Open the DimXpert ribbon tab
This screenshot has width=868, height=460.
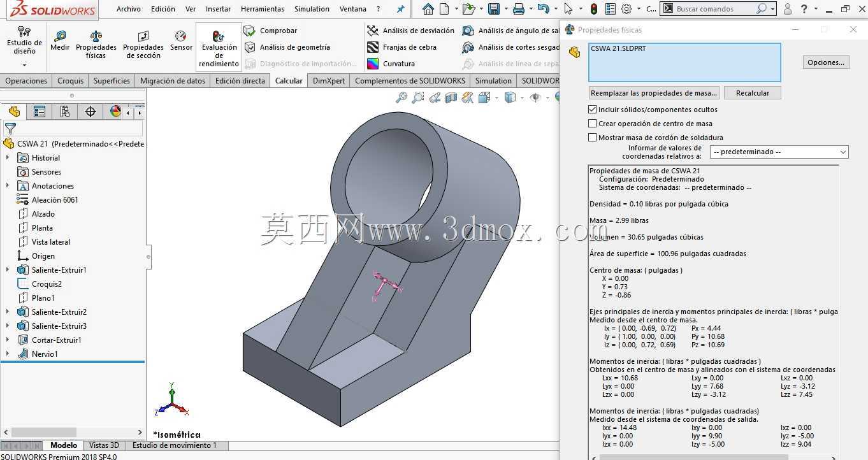(329, 81)
